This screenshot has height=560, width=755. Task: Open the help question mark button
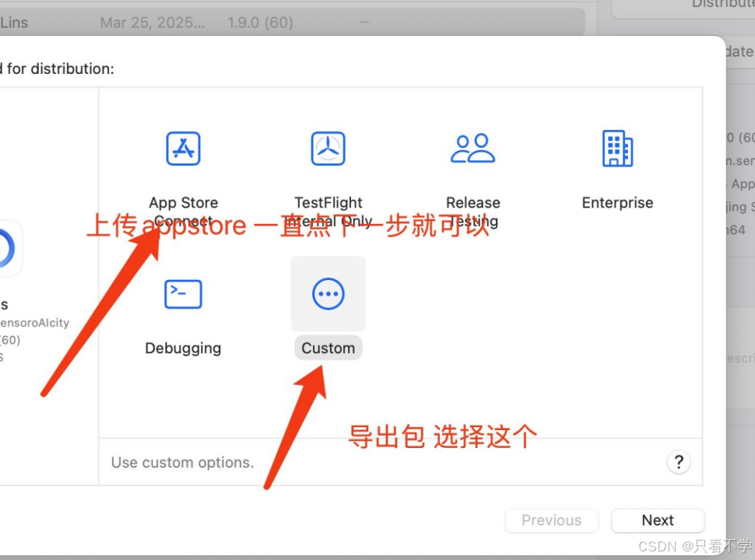tap(679, 462)
